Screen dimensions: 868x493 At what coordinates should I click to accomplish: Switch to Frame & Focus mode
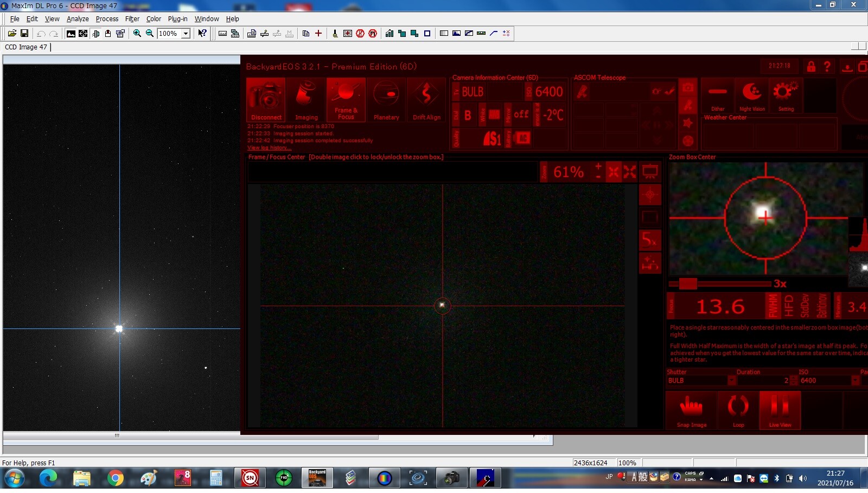tap(346, 100)
